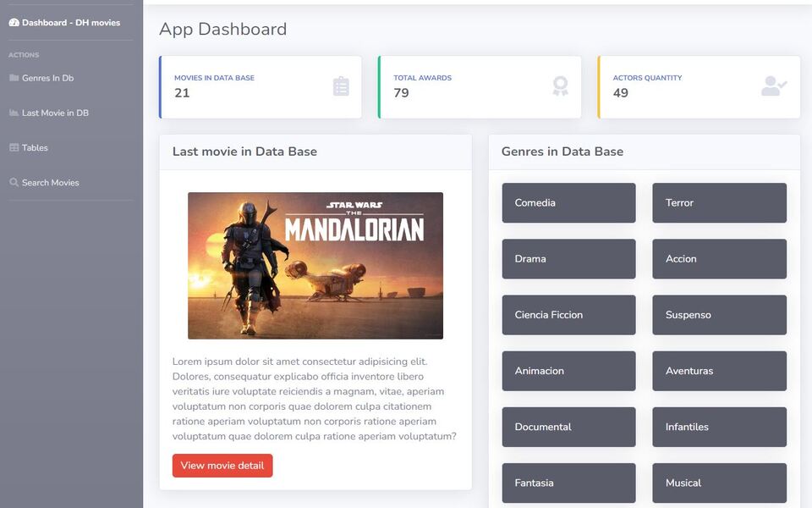Click the Mandalorian movie poster image
This screenshot has width=812, height=508.
315,265
